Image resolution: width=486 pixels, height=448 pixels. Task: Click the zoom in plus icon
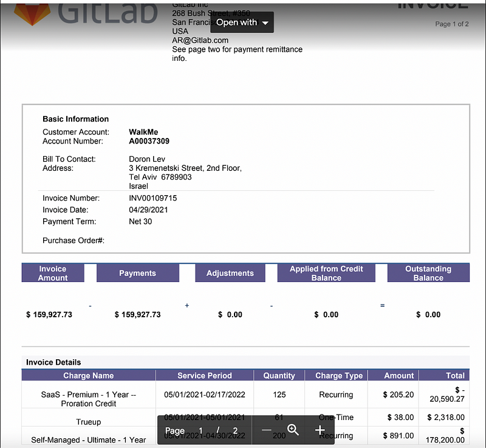click(320, 430)
